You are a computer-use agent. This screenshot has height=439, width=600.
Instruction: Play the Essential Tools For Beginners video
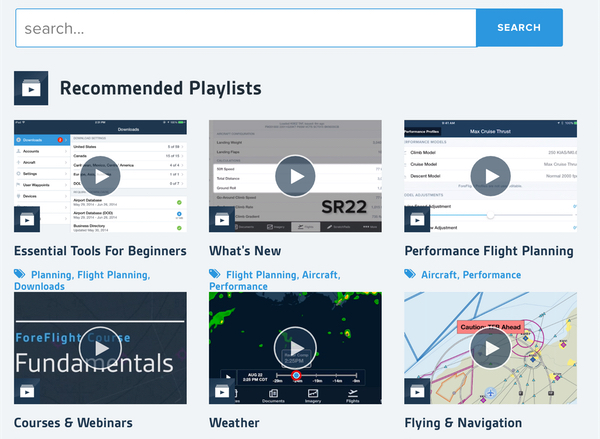point(100,177)
